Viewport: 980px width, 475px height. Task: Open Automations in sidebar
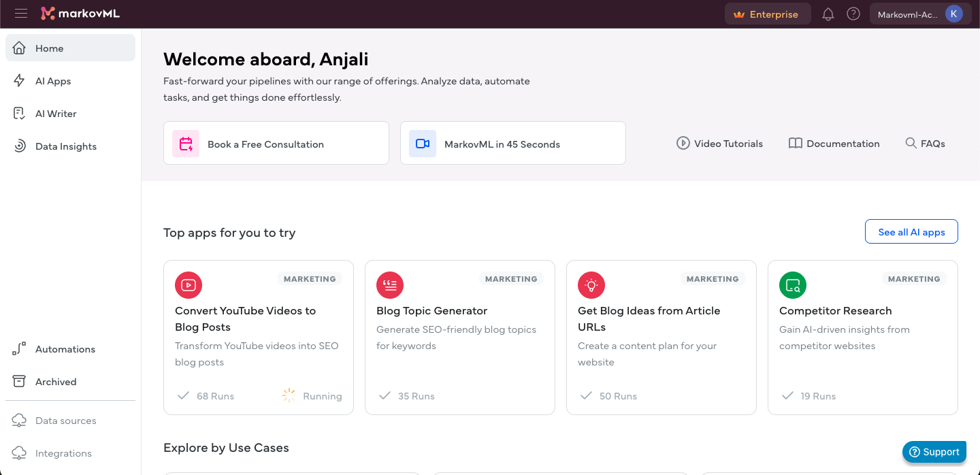[x=71, y=349]
